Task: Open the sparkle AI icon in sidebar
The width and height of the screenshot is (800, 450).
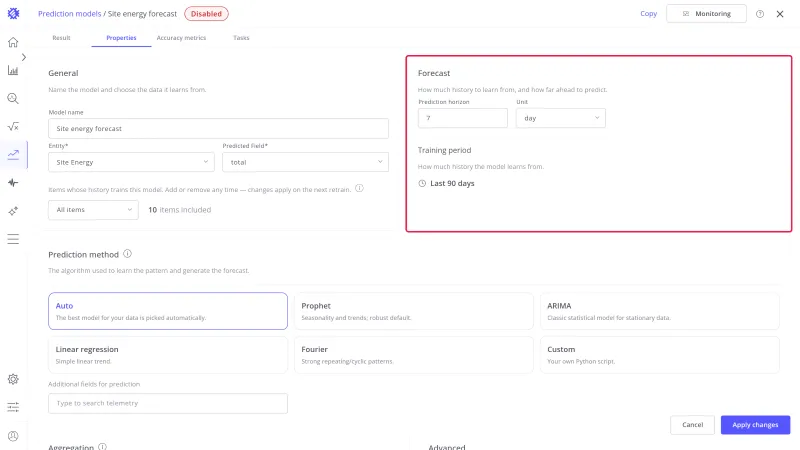Action: [x=13, y=211]
